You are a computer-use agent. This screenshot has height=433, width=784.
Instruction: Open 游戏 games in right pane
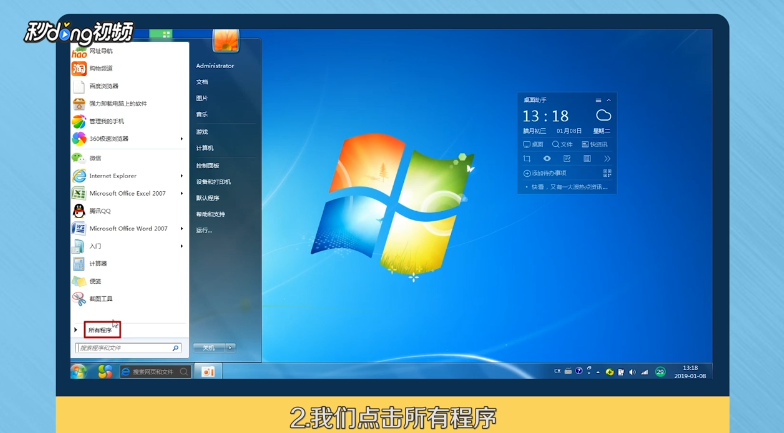click(202, 132)
